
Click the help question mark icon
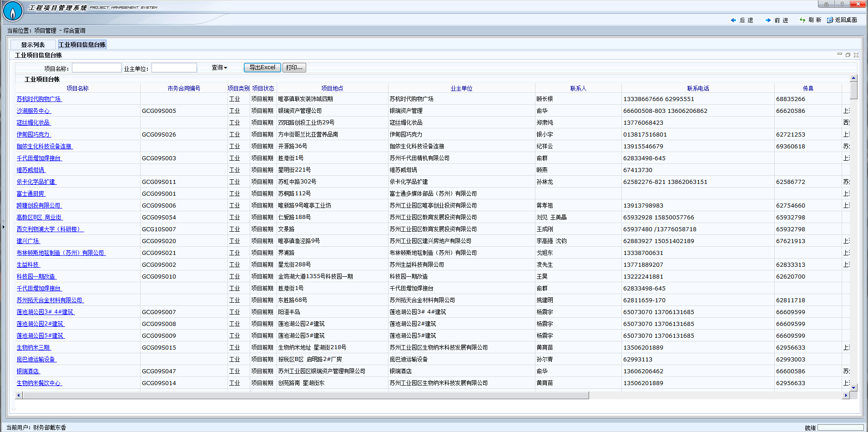coord(842,4)
